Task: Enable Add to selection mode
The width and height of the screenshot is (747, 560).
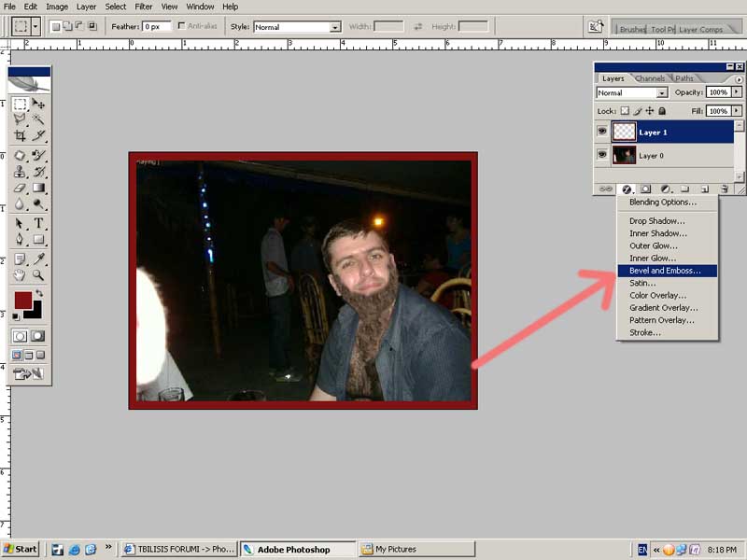Action: (x=67, y=26)
